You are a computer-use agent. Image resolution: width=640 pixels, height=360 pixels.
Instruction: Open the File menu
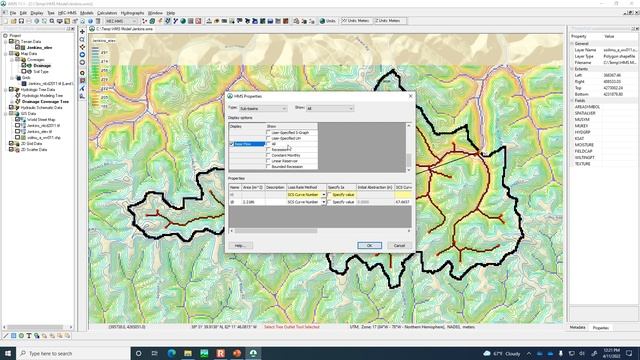click(13, 13)
